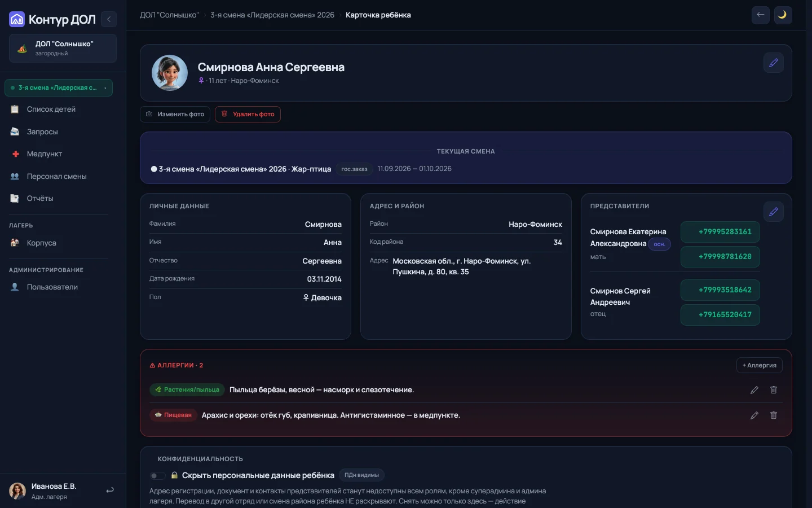The width and height of the screenshot is (812, 508).
Task: Switch theme with the moon icon
Action: [x=783, y=15]
